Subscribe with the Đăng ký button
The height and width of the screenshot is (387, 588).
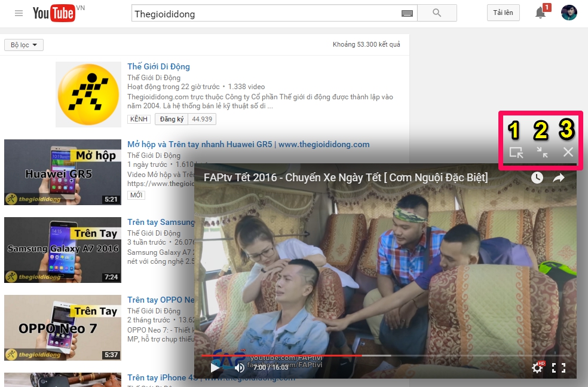[x=171, y=119]
